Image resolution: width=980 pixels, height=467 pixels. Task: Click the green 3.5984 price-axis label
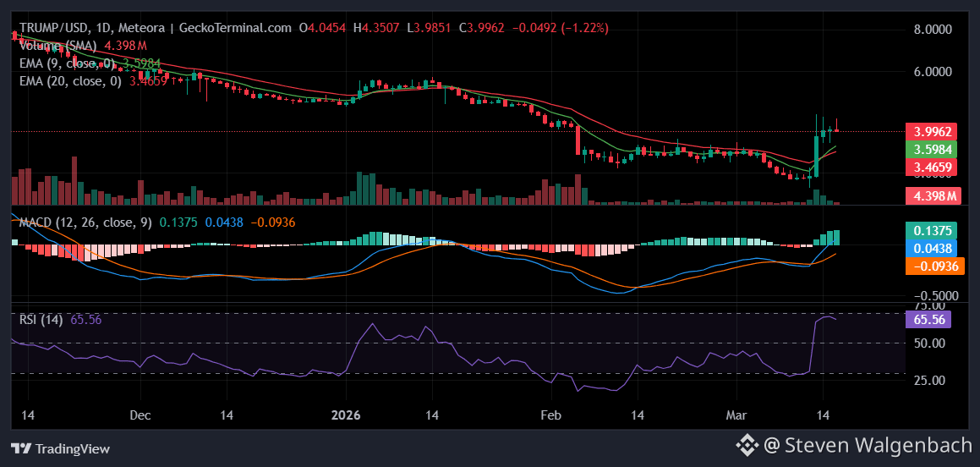pos(933,150)
